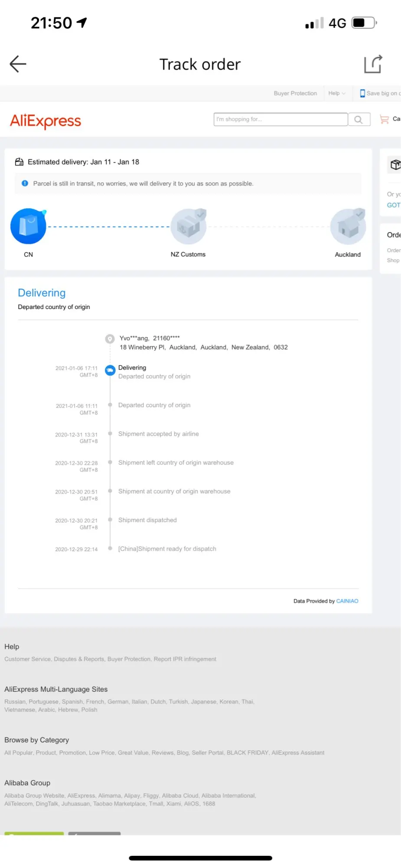Tap the blue info icon in transit notice

pos(25,184)
